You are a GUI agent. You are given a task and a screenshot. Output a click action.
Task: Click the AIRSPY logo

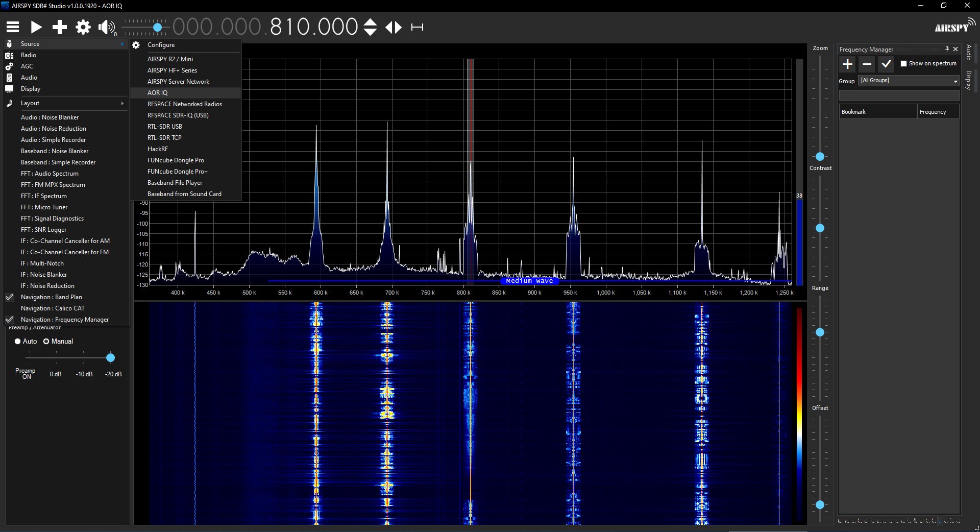point(954,26)
